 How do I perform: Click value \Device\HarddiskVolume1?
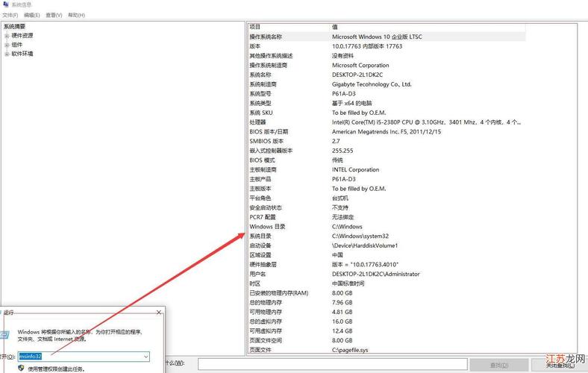point(365,245)
